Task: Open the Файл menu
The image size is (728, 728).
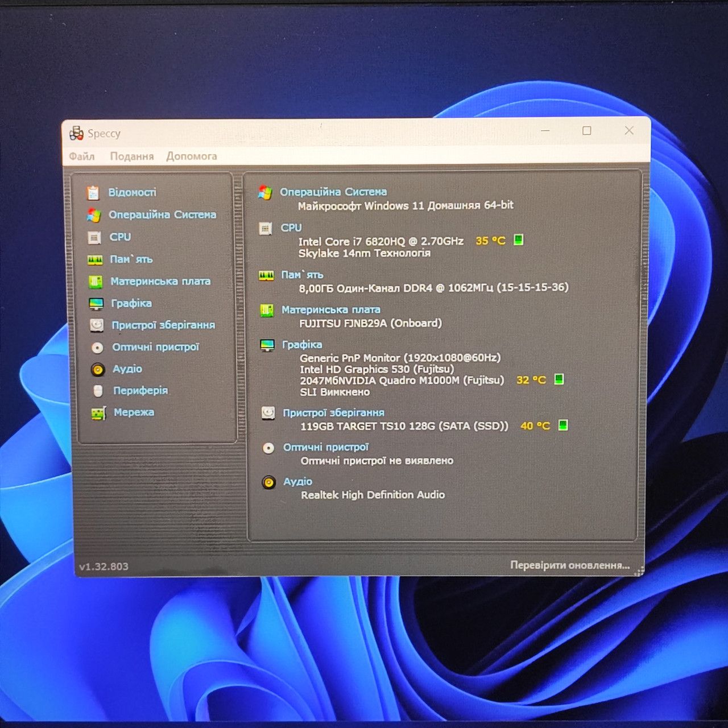Action: pyautogui.click(x=82, y=156)
